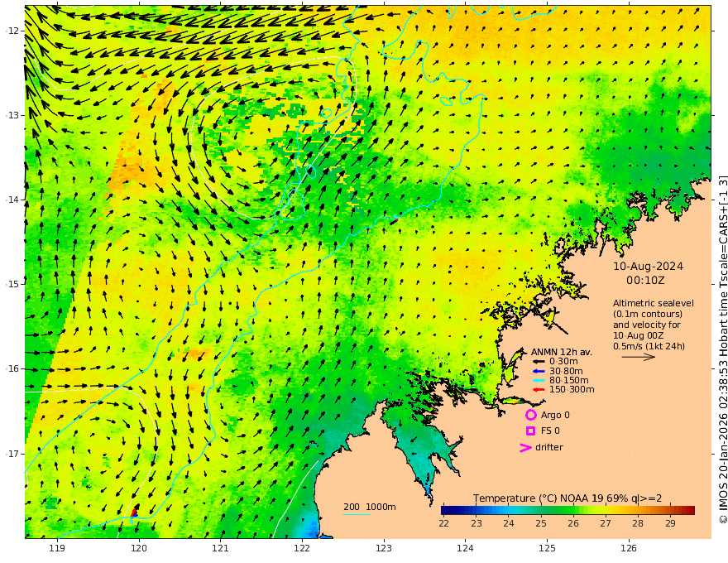Click colorbar tick label 29

coord(670,523)
